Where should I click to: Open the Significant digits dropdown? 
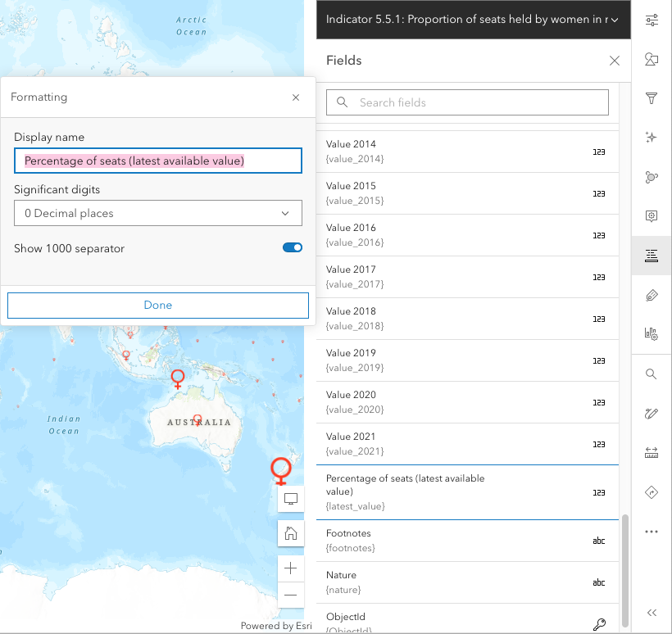pyautogui.click(x=158, y=213)
